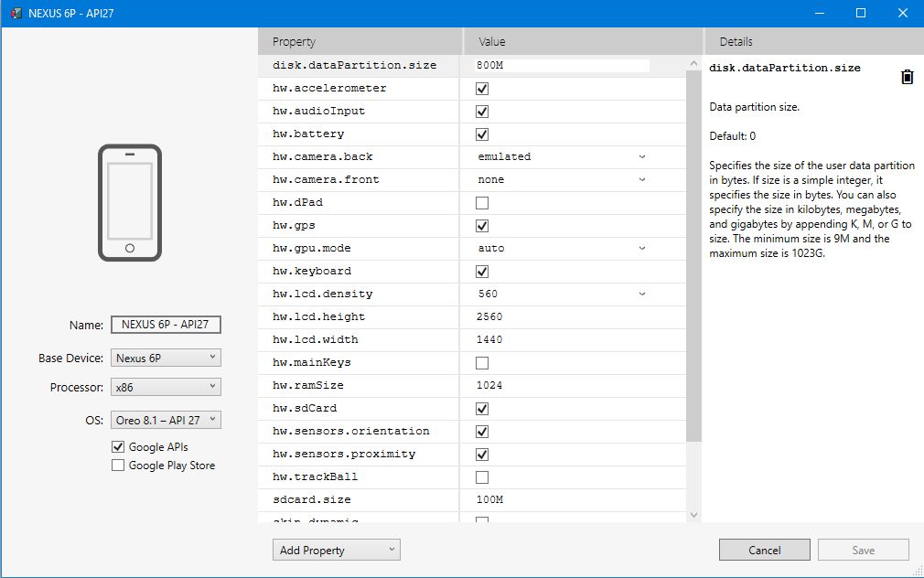
Task: Expand the hw.gpu.mode dropdown
Action: [x=562, y=248]
